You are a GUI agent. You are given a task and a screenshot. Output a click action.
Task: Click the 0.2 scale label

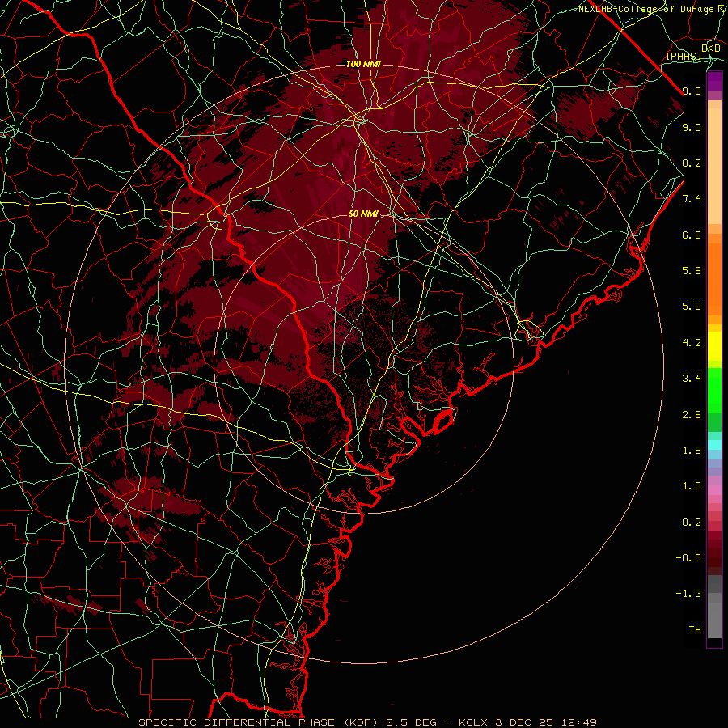692,523
